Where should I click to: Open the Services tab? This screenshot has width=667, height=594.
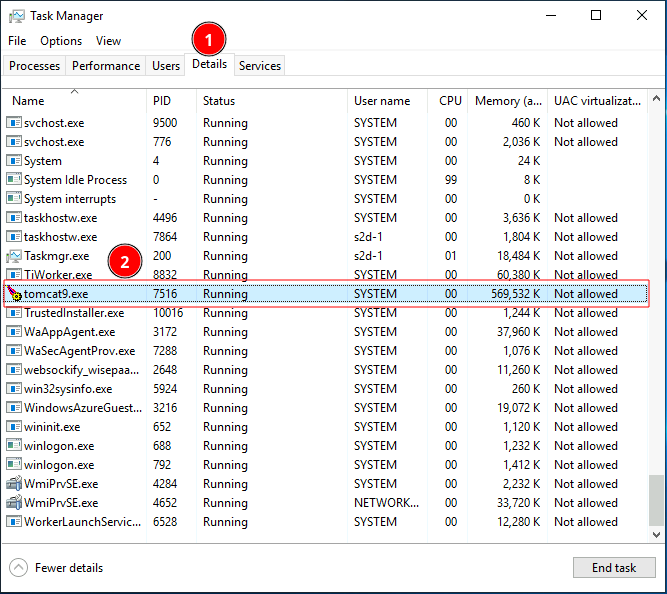[x=260, y=66]
